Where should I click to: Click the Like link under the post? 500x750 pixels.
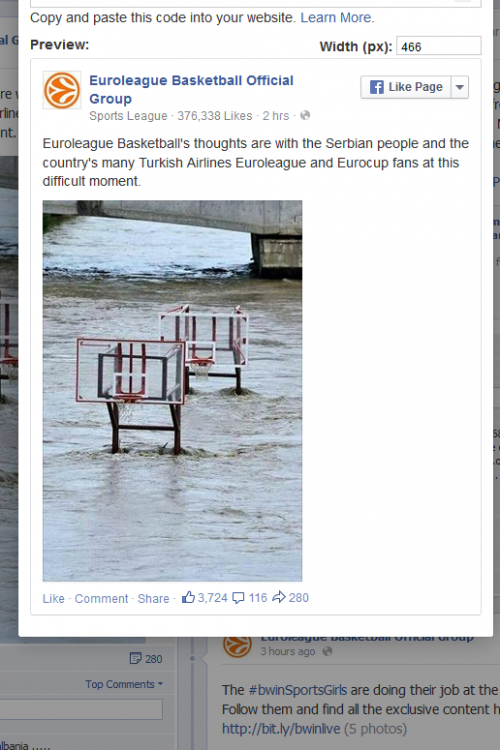click(54, 598)
